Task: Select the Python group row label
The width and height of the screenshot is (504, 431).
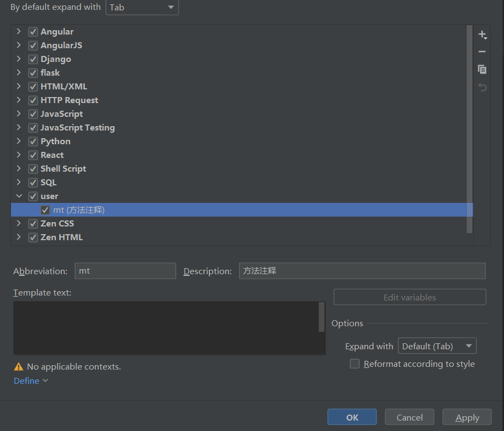Action: (x=56, y=141)
